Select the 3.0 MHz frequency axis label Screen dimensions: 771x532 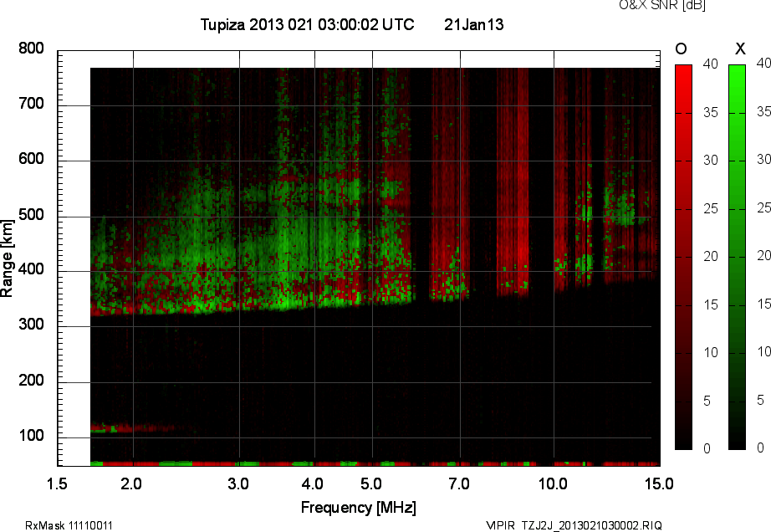point(238,484)
